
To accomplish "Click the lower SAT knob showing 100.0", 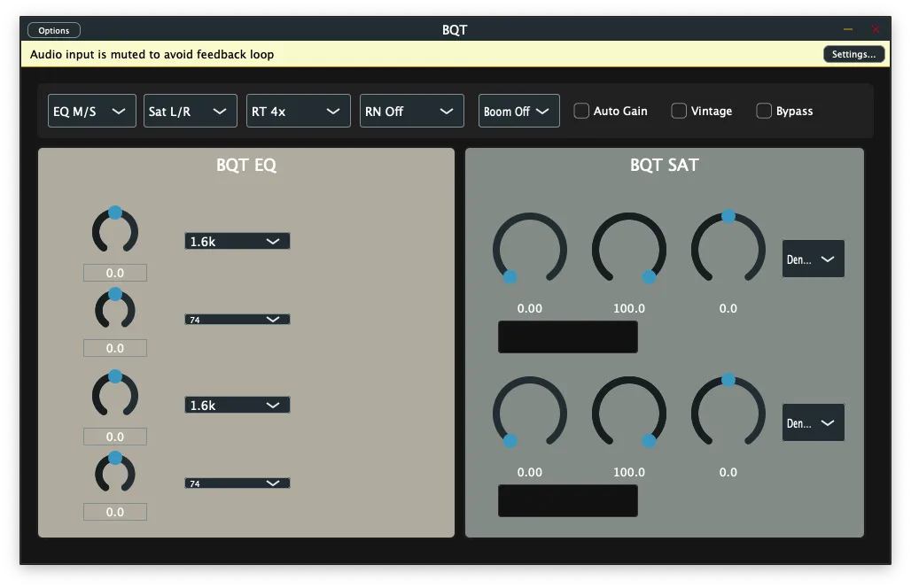I will (x=629, y=413).
